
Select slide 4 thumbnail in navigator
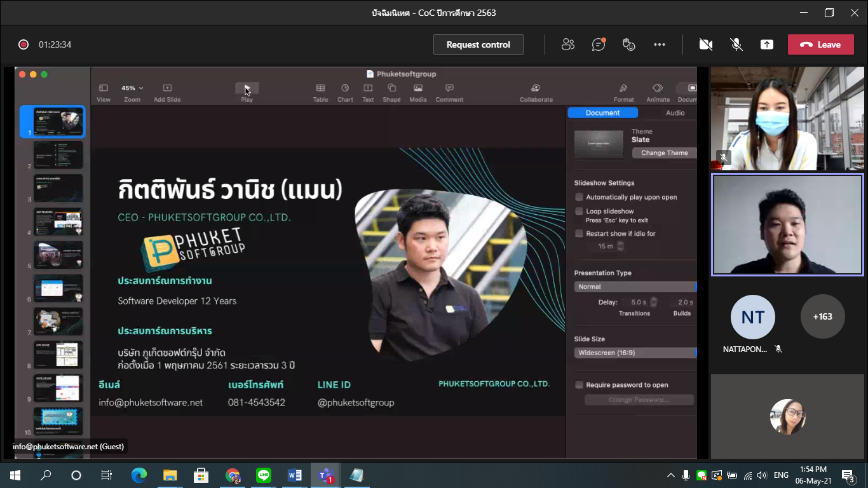pos(58,222)
